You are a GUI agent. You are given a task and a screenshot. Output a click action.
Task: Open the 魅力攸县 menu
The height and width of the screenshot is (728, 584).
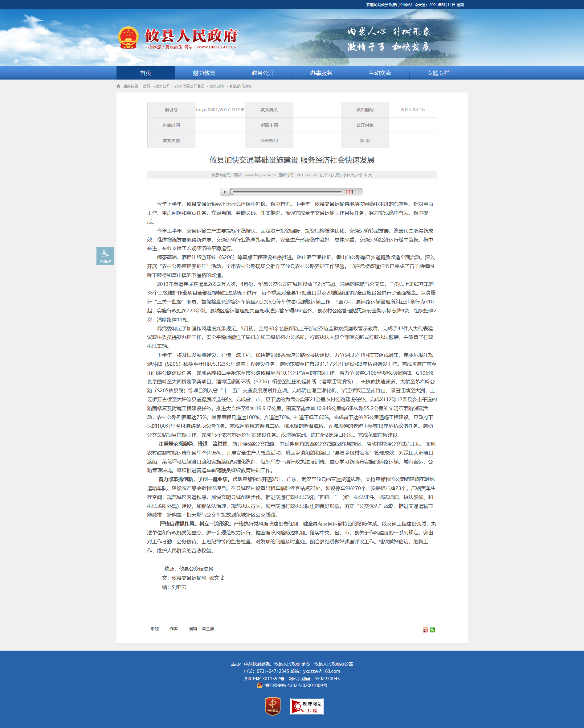point(204,73)
